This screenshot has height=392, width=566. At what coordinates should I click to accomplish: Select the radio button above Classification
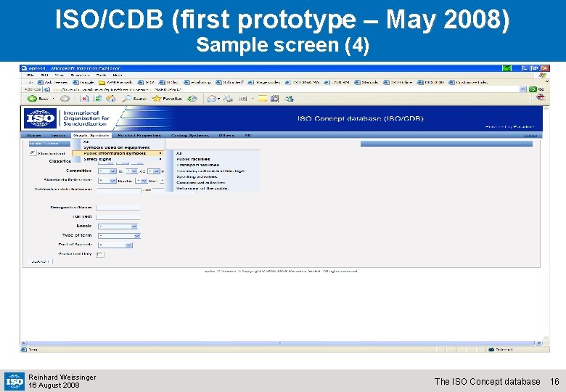(33, 153)
